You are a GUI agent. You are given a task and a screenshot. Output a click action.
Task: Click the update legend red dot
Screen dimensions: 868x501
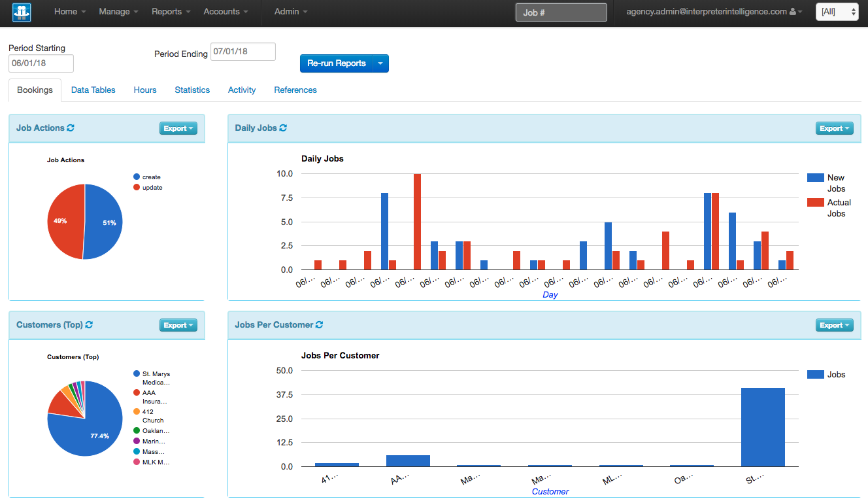click(137, 188)
